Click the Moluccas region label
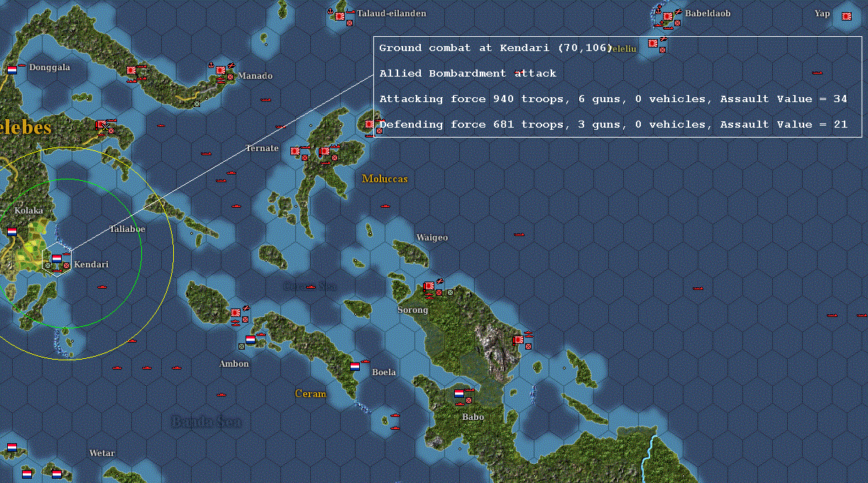 (x=385, y=179)
